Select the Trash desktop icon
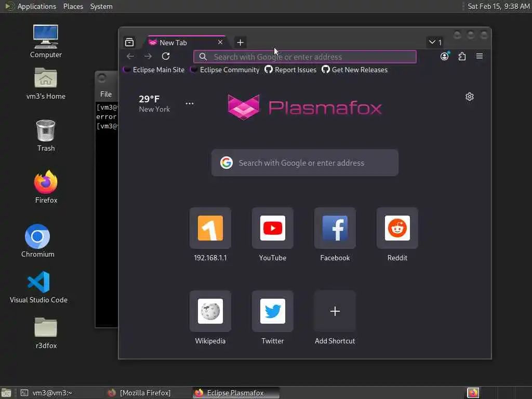The image size is (532, 399). (x=46, y=136)
